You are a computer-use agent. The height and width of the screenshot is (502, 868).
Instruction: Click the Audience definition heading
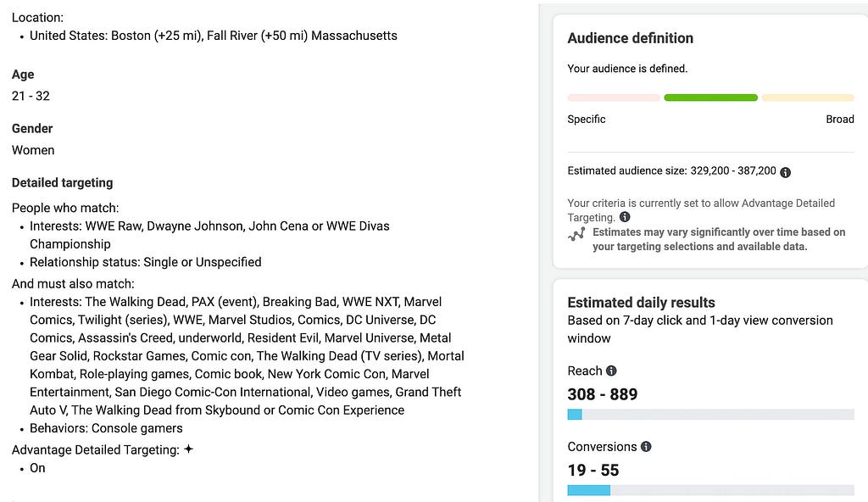pos(630,38)
